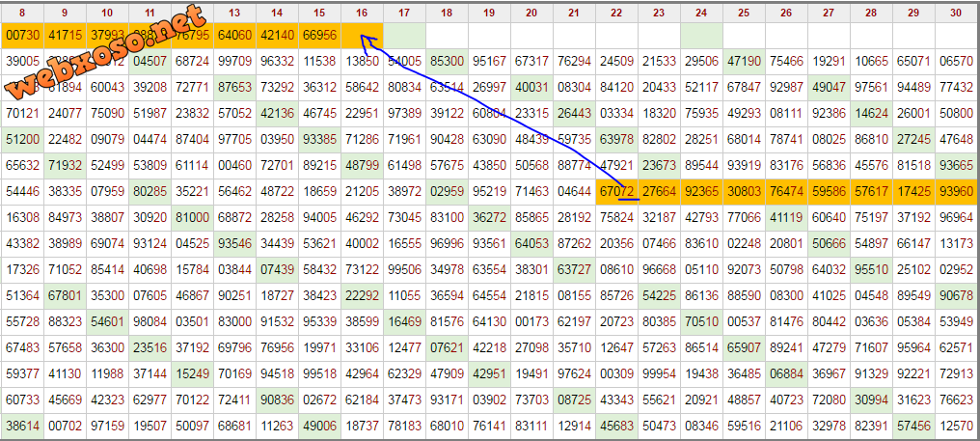Select green cell 02959
The height and width of the screenshot is (441, 980).
[x=447, y=193]
